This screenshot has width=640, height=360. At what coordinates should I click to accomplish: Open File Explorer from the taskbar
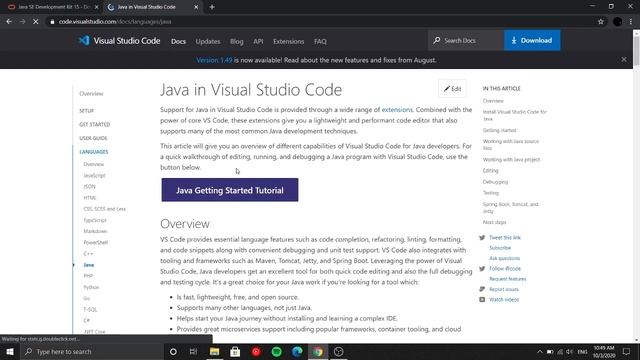[214, 351]
